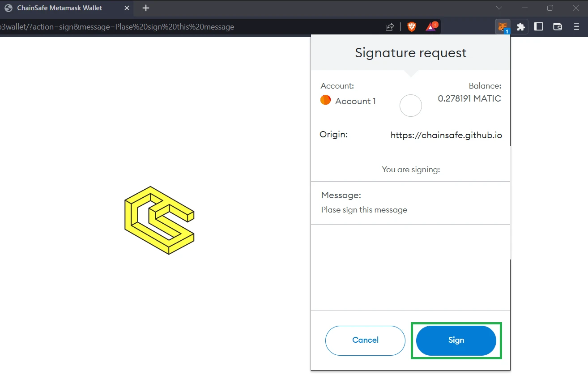Viewport: 588px width, 387px height.
Task: Open the Brave Wallet icon
Action: (x=558, y=27)
